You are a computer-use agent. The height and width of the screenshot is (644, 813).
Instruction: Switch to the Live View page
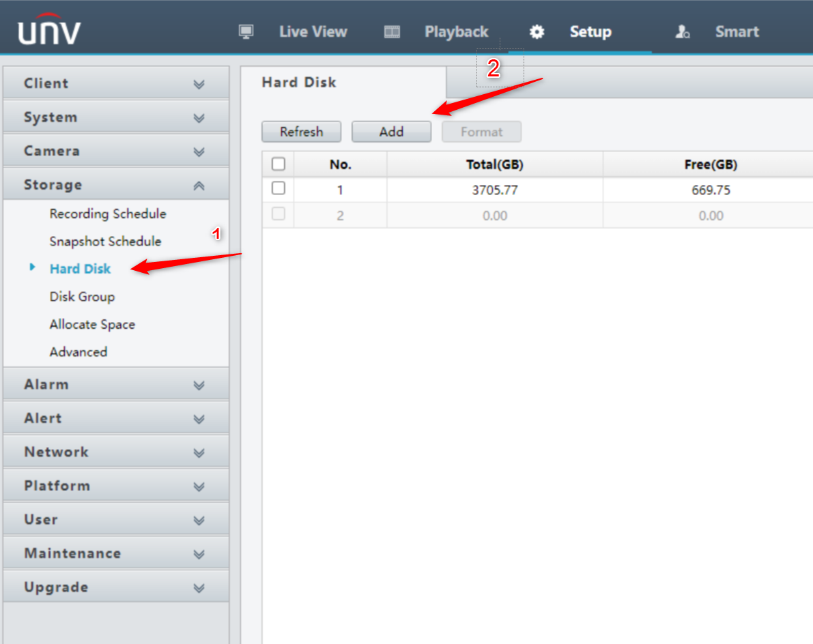click(x=313, y=32)
